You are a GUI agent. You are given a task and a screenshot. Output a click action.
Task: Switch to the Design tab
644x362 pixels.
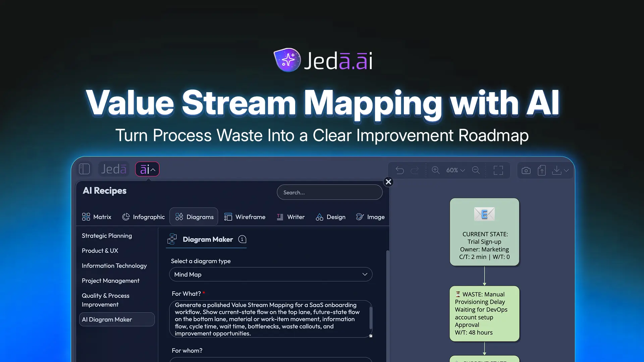(330, 217)
